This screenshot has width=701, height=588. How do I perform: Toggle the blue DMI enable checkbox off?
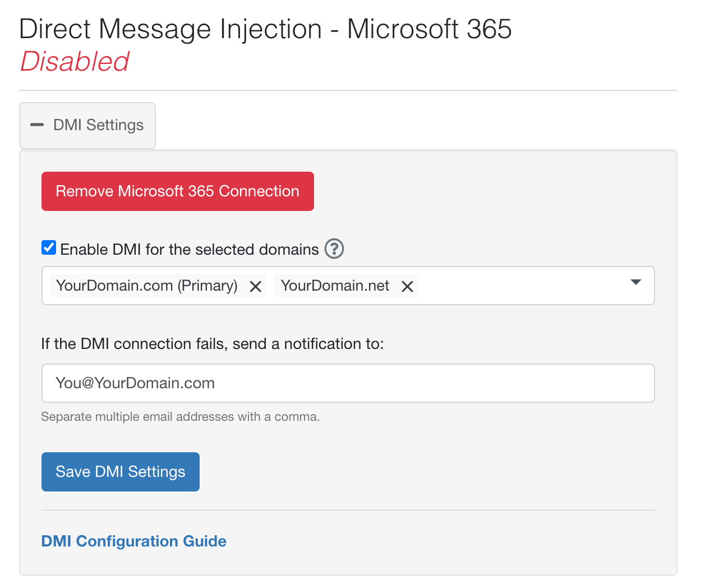pos(48,247)
